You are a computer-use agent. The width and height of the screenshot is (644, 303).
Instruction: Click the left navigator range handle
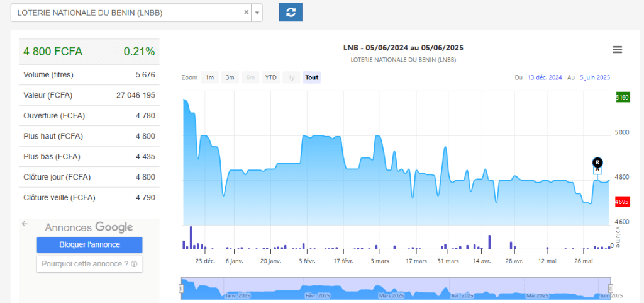[181, 289]
